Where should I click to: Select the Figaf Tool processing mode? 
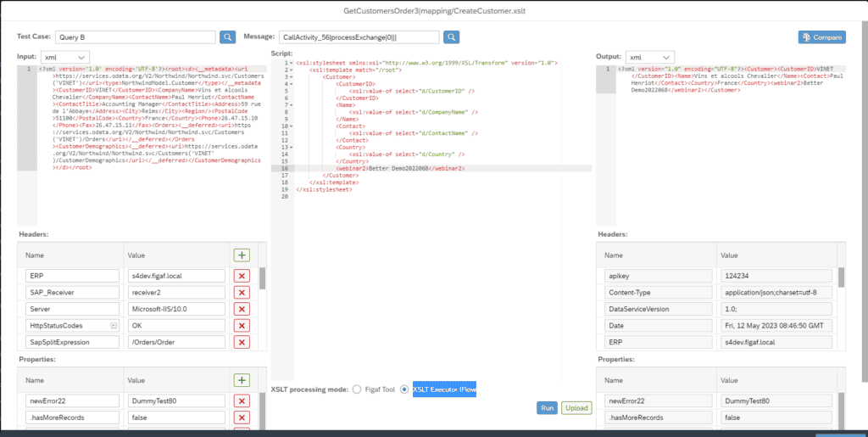357,390
